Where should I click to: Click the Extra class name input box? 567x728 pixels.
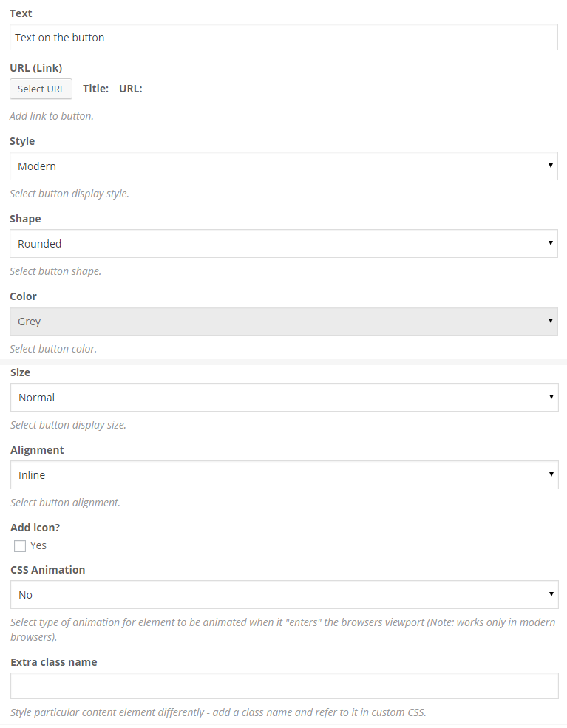pos(283,686)
